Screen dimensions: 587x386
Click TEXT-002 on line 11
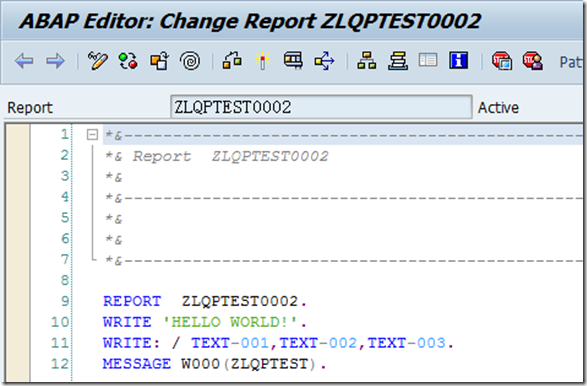pyautogui.click(x=318, y=343)
